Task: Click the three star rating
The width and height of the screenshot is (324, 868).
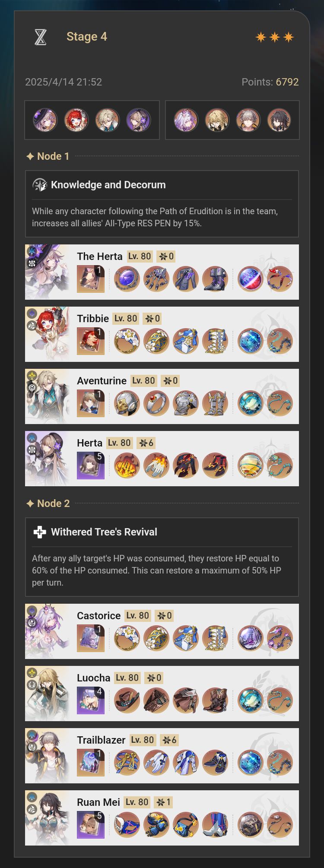Action: pos(275,37)
